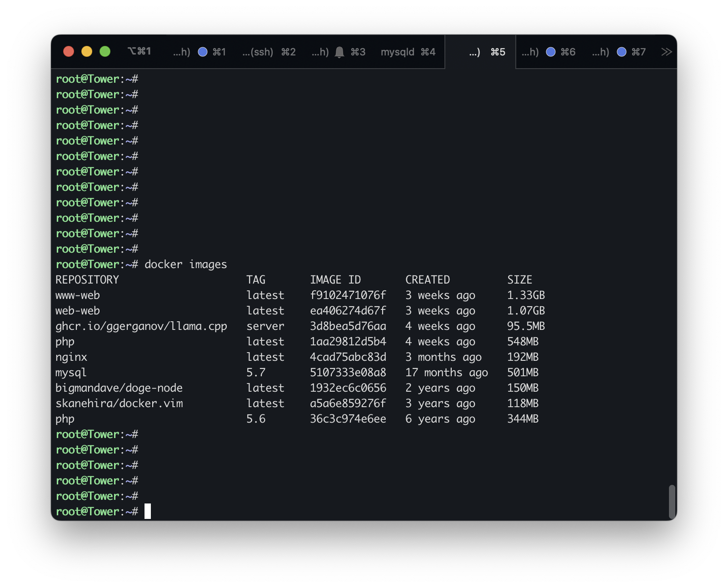Image resolution: width=728 pixels, height=588 pixels.
Task: Click the REPOSITORY column header
Action: click(x=87, y=280)
